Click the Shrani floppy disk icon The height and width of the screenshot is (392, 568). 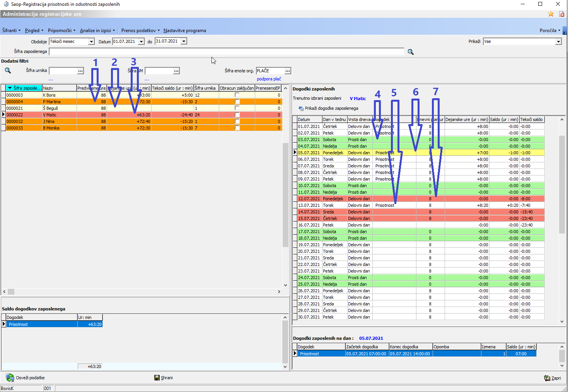click(157, 378)
